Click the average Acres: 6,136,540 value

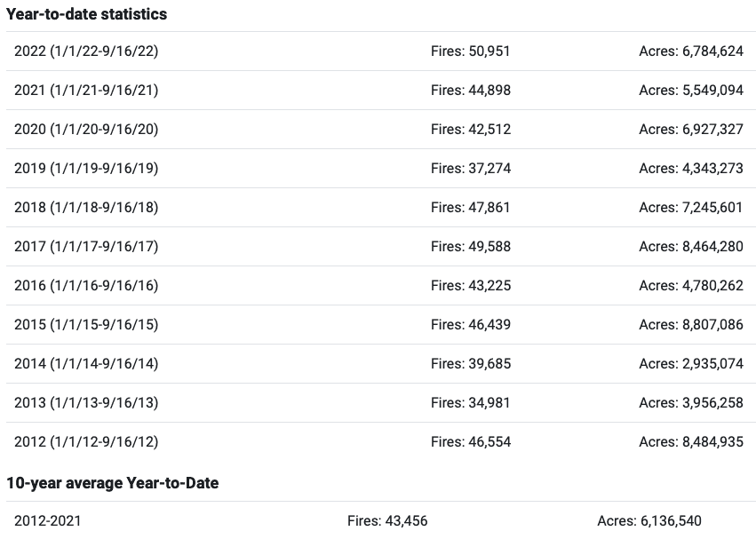pyautogui.click(x=649, y=521)
